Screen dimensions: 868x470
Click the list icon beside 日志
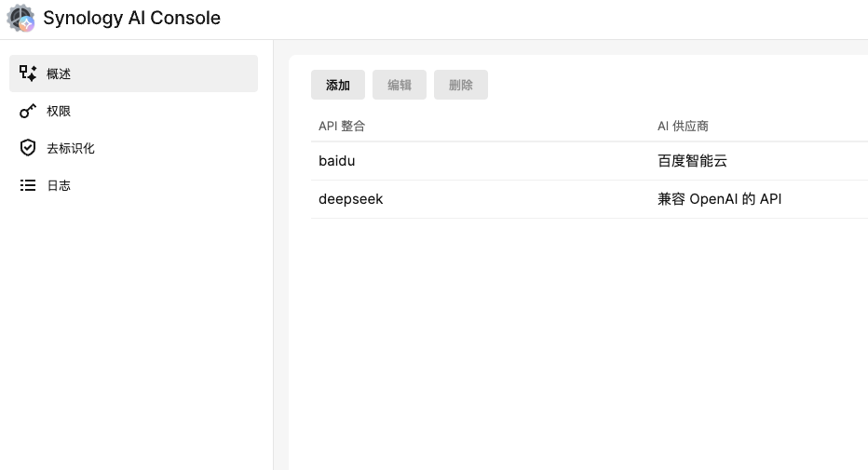(x=28, y=185)
